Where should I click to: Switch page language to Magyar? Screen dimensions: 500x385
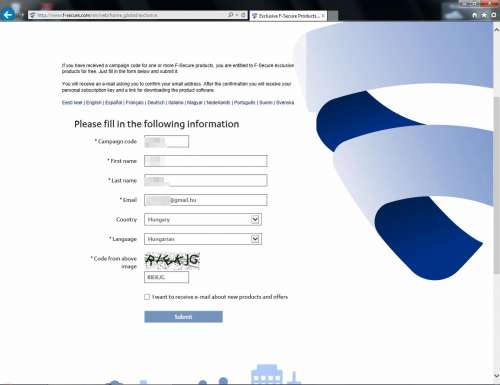pyautogui.click(x=195, y=102)
